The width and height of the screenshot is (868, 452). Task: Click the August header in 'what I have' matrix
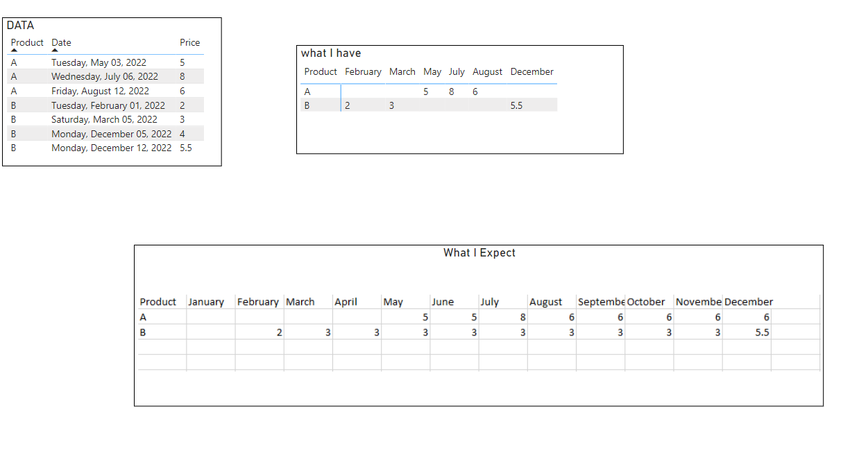click(x=487, y=71)
